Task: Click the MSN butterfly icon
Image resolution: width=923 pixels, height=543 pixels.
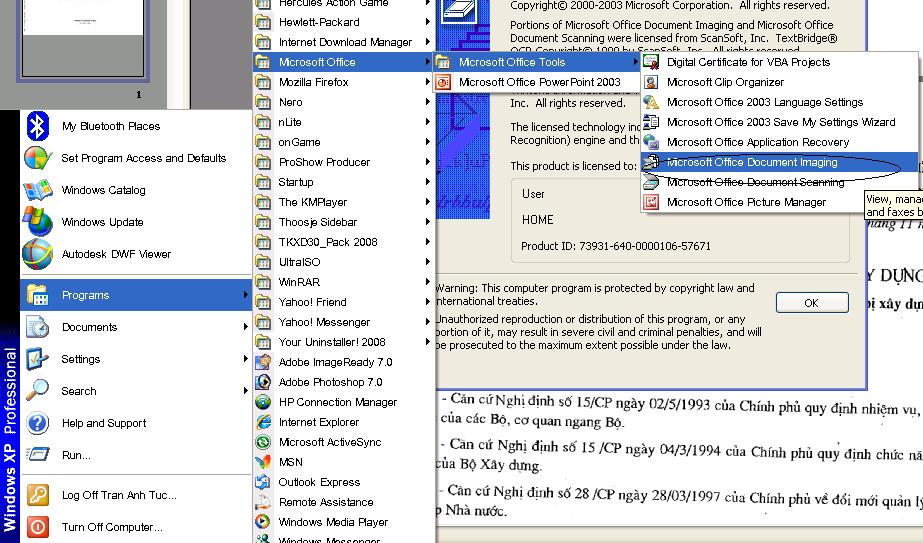Action: pyautogui.click(x=263, y=462)
